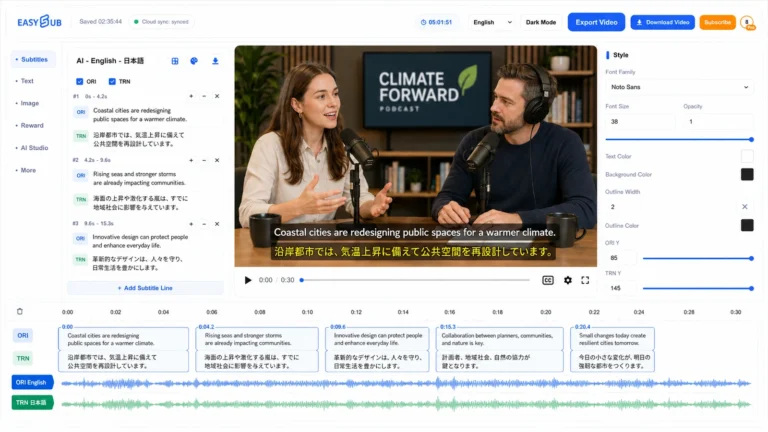Add a line after subtitle #1 with plus
Screen dimensions: 768x432
[x=191, y=96]
